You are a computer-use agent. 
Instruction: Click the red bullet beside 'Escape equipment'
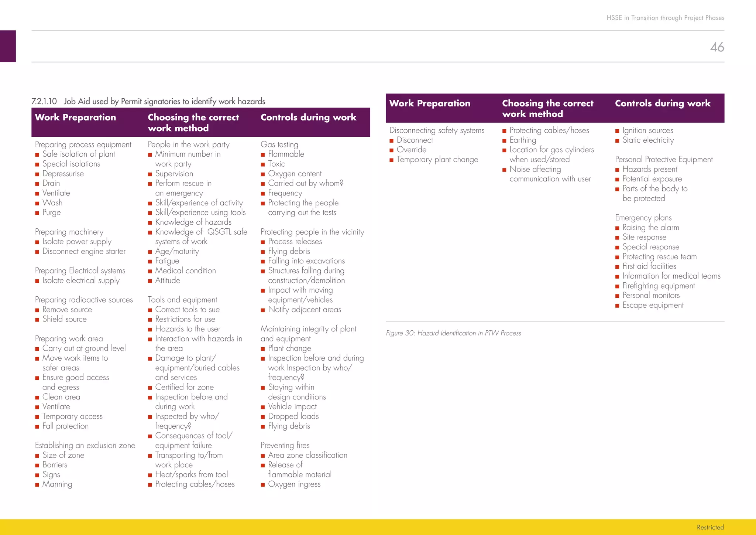[x=617, y=306]
